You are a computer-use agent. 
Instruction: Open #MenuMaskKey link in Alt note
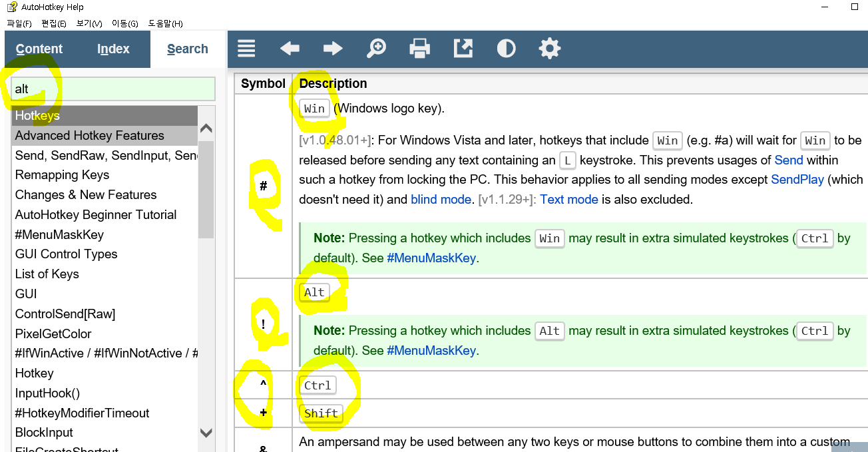point(431,351)
